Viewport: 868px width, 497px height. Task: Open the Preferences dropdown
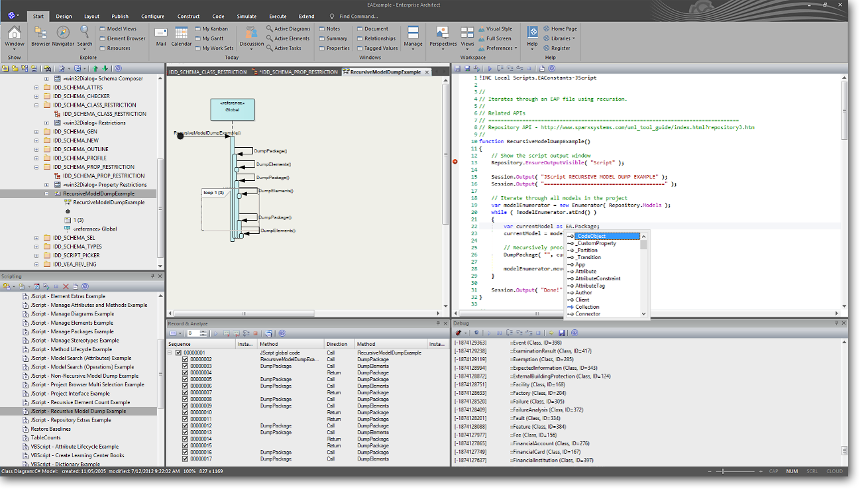(499, 48)
